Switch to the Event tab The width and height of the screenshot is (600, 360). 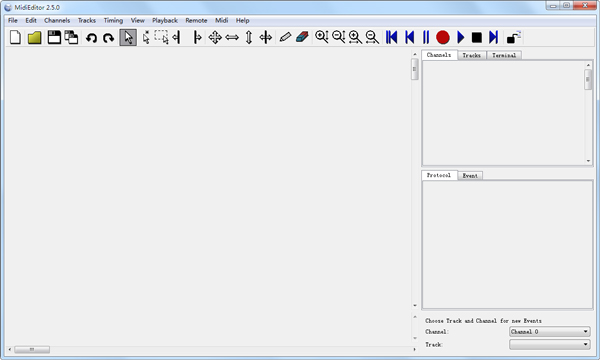coord(470,176)
